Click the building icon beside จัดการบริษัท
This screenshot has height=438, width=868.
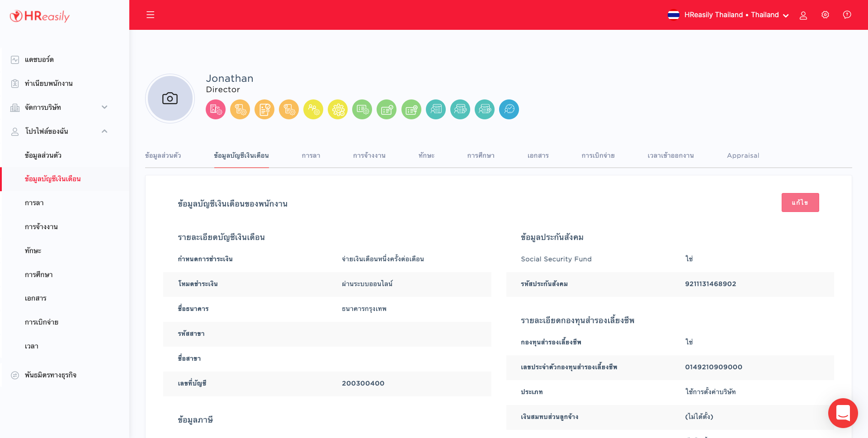15,108
